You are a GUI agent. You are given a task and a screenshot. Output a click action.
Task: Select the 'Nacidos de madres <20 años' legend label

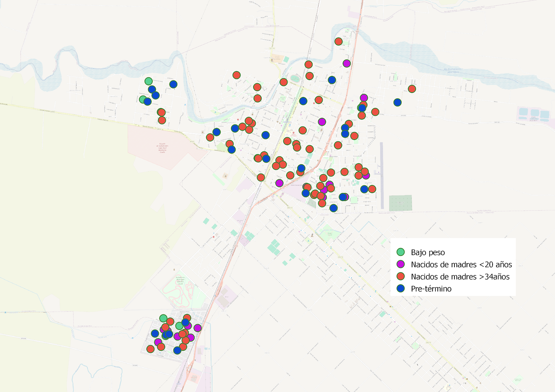[x=461, y=264]
